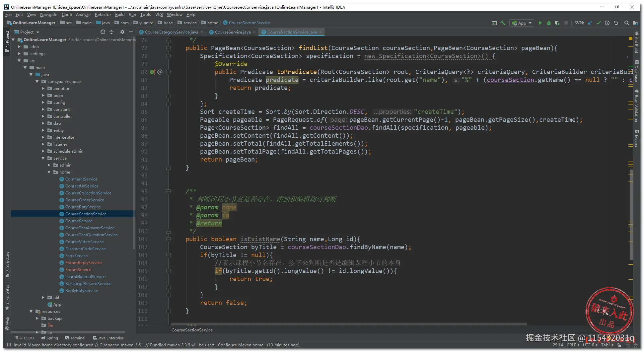The image size is (644, 352).
Task: Close the CourseService.java tab
Action: (254, 32)
